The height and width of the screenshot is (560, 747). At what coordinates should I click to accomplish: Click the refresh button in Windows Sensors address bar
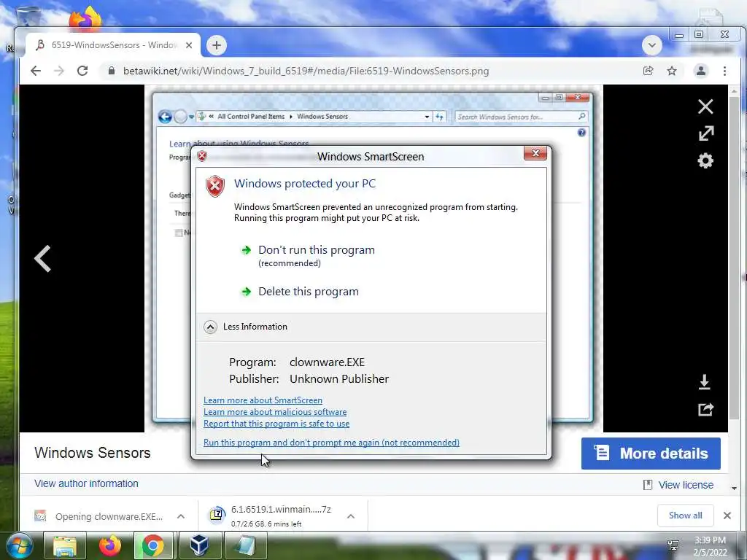(439, 117)
